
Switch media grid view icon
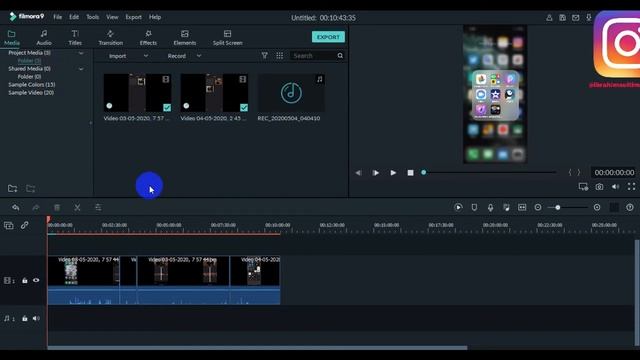(280, 56)
